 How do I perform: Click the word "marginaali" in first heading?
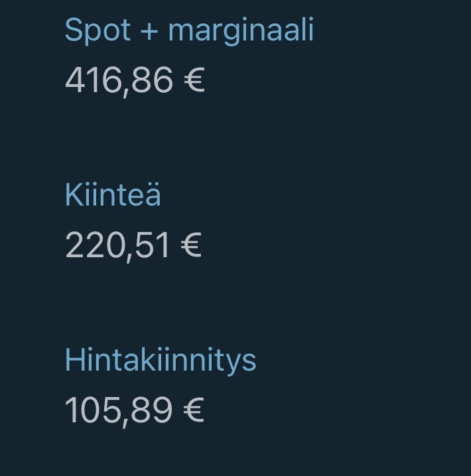point(241,30)
